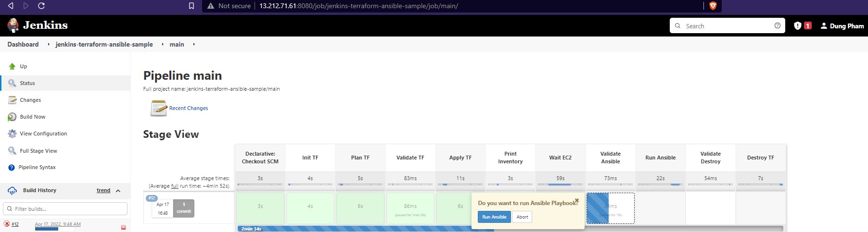Image resolution: width=868 pixels, height=232 pixels.
Task: Open Dung Pham user profile
Action: click(x=842, y=26)
